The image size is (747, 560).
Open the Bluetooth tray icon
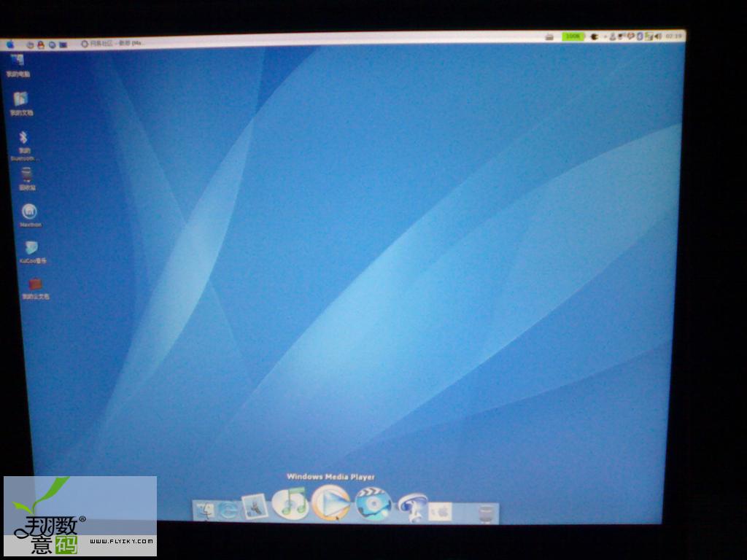pos(640,36)
